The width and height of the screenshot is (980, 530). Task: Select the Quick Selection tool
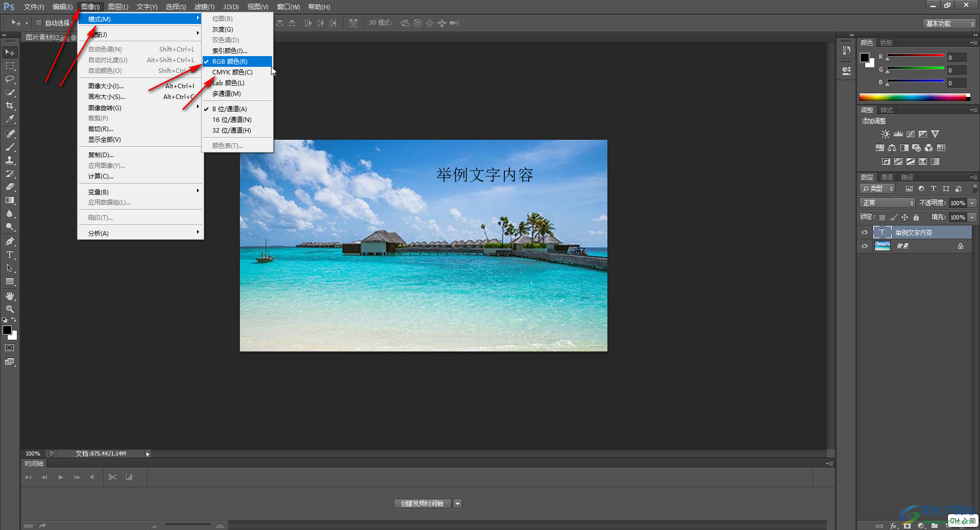pyautogui.click(x=10, y=92)
